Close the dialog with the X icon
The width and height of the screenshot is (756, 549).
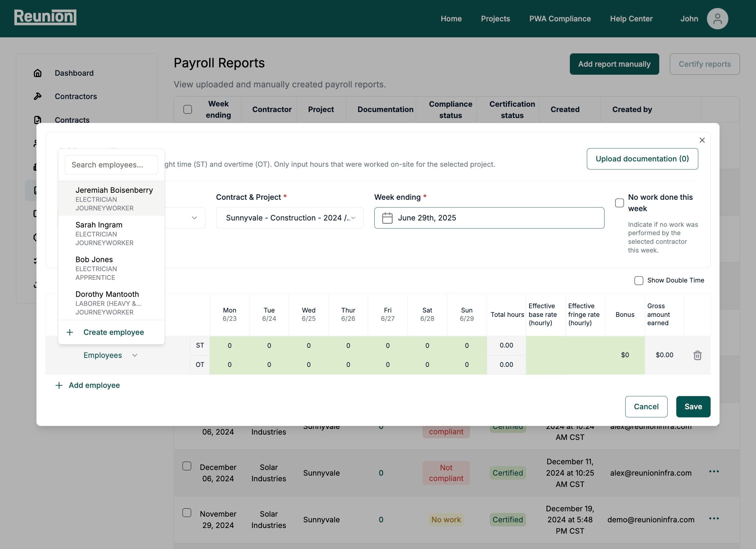coord(702,140)
